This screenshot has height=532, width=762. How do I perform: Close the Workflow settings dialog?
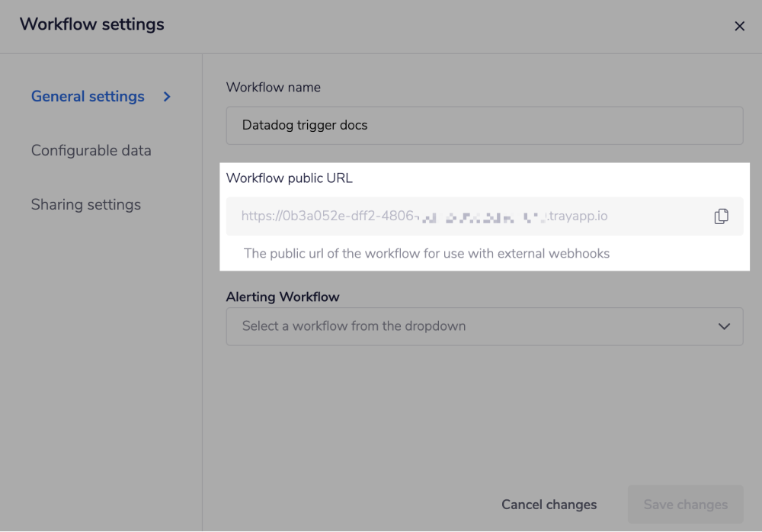tap(739, 25)
